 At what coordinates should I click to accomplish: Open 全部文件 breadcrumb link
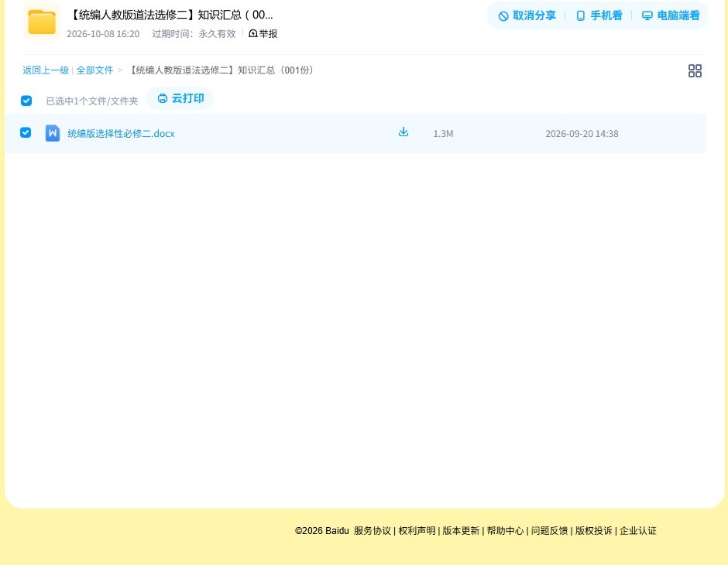point(94,70)
